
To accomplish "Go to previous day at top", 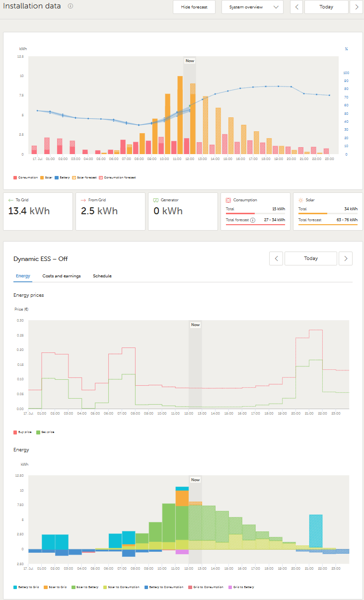I will (296, 7).
